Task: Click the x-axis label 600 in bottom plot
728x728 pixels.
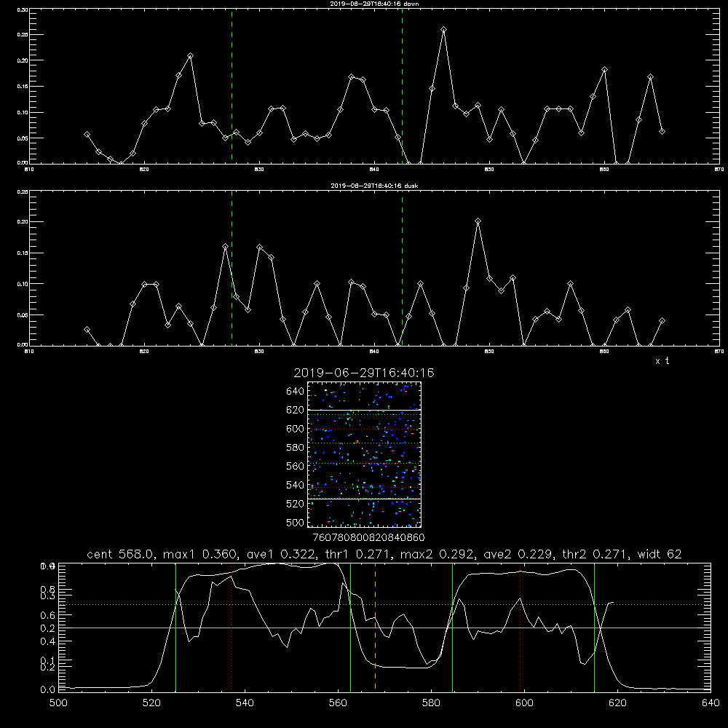Action: coord(524,703)
